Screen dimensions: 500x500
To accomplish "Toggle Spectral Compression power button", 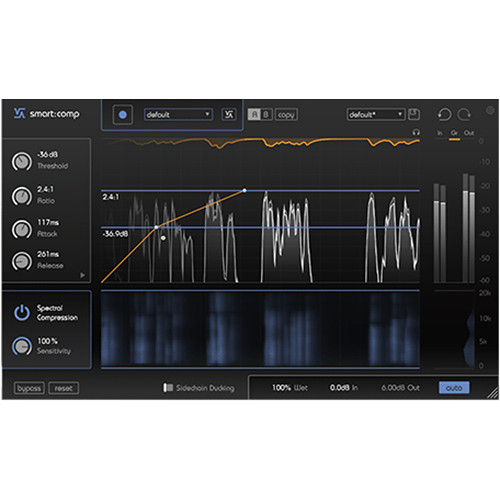I will click(22, 313).
